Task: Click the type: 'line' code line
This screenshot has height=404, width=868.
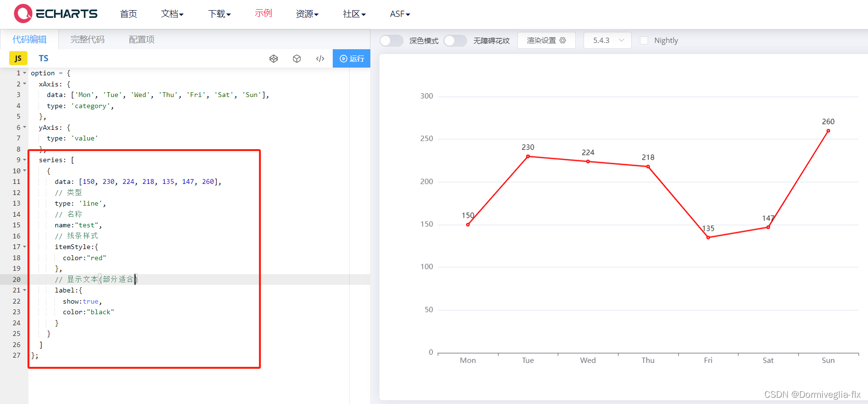Action: tap(80, 203)
